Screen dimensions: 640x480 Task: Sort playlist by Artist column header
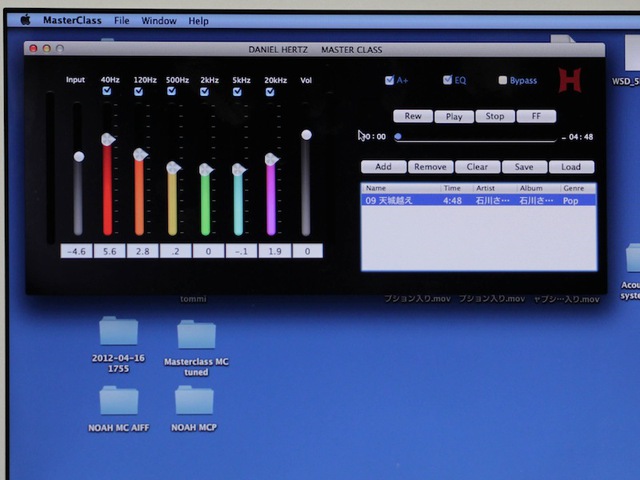click(494, 188)
